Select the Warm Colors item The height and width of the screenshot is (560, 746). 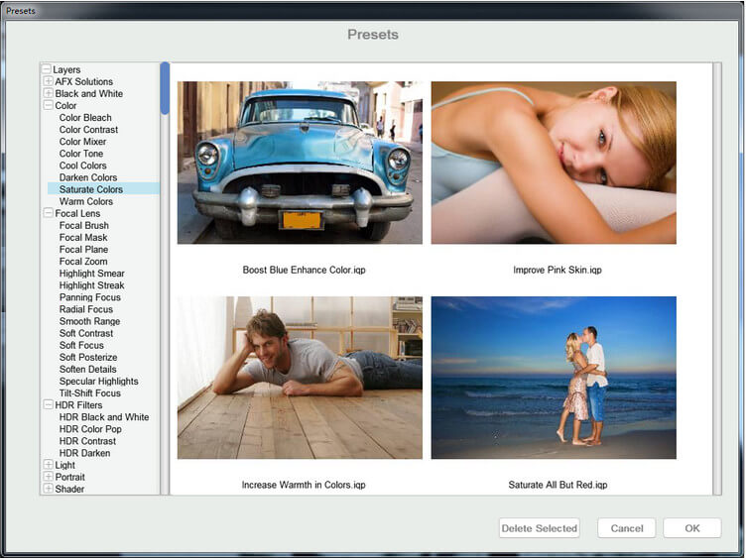(x=86, y=202)
